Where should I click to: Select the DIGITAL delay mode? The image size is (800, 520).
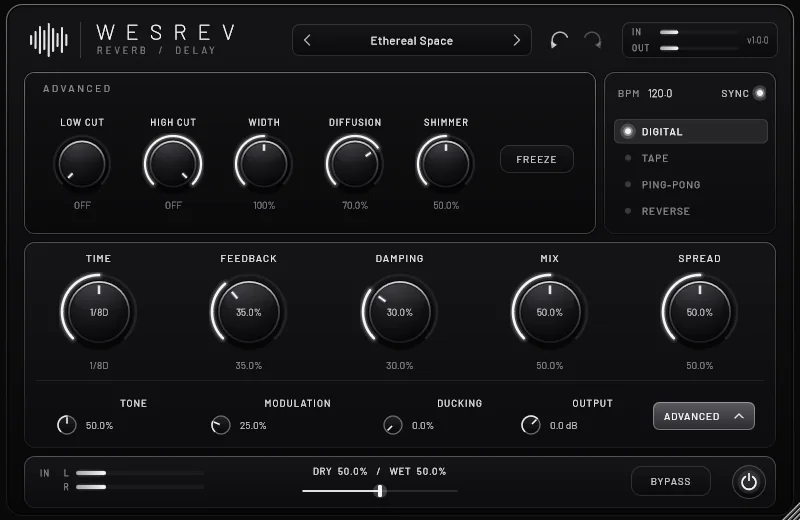tap(691, 132)
